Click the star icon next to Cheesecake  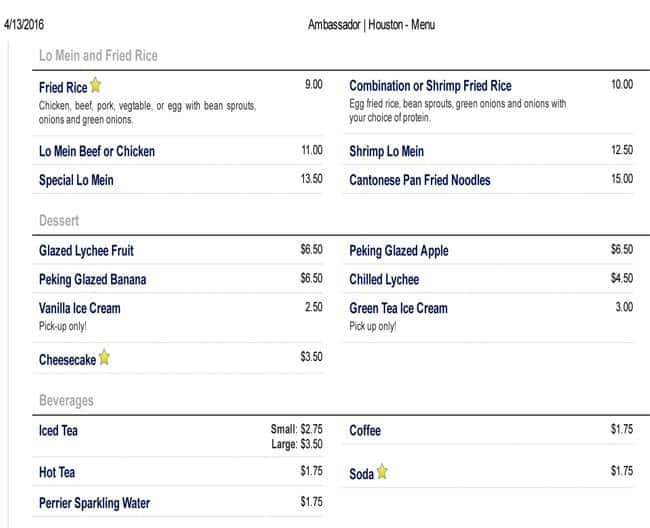(104, 358)
